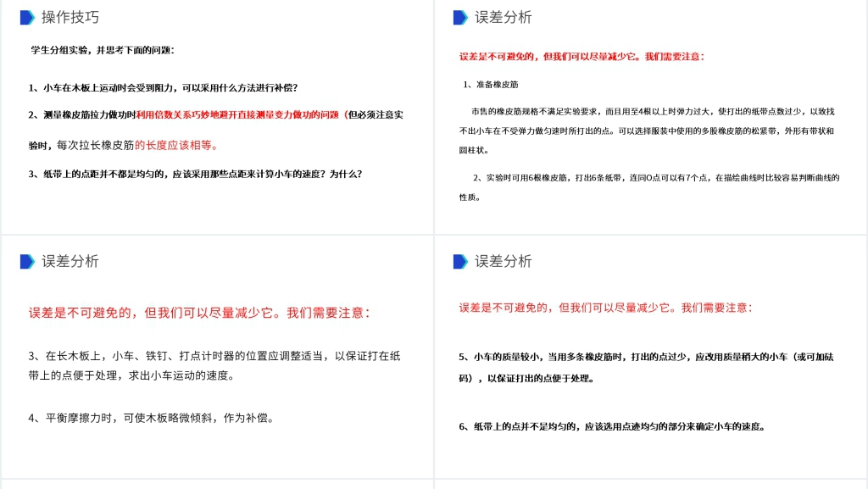Click the paragraph starting with 市售的橡皮筋规格
The width and height of the screenshot is (868, 489).
point(646,131)
